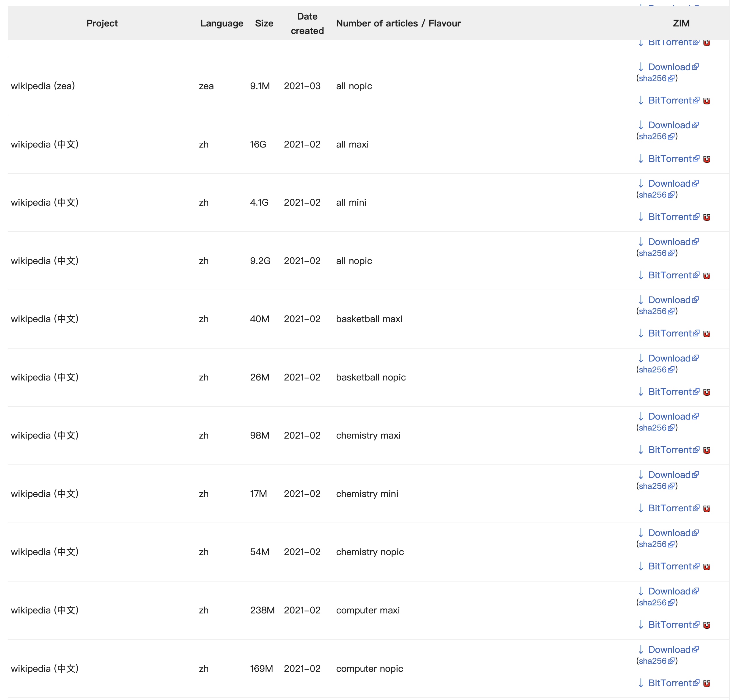Viewport: 736px width, 700px height.
Task: Click the Date created column header
Action: [307, 23]
